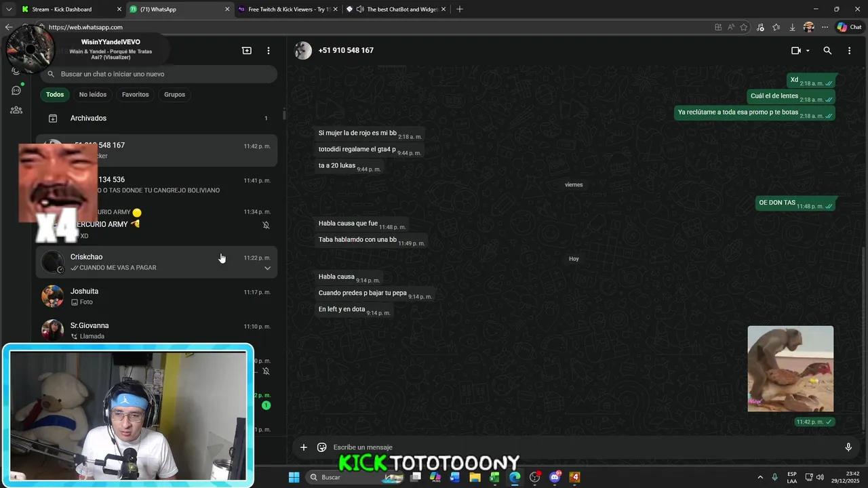
Task: Open Windows Start menu
Action: (x=294, y=477)
